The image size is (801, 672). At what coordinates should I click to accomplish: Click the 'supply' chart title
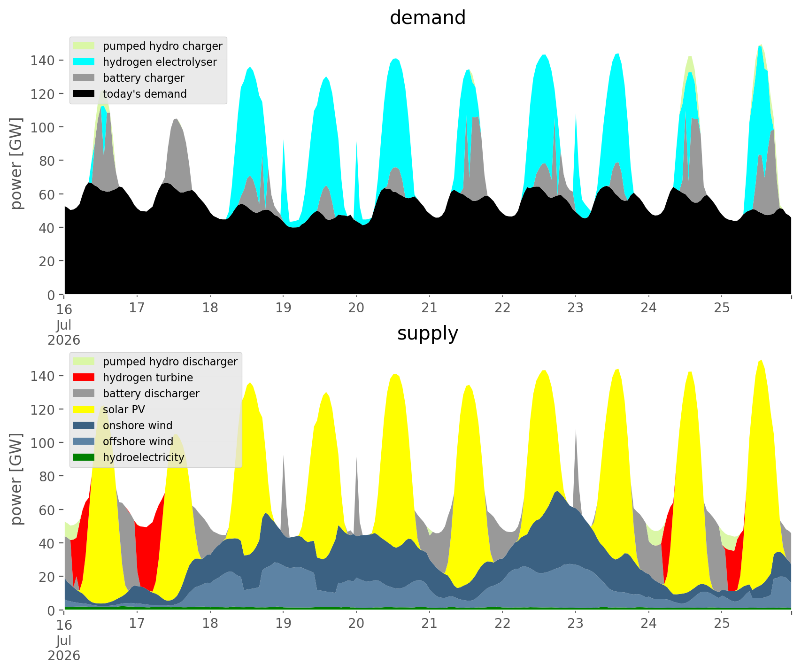click(428, 333)
